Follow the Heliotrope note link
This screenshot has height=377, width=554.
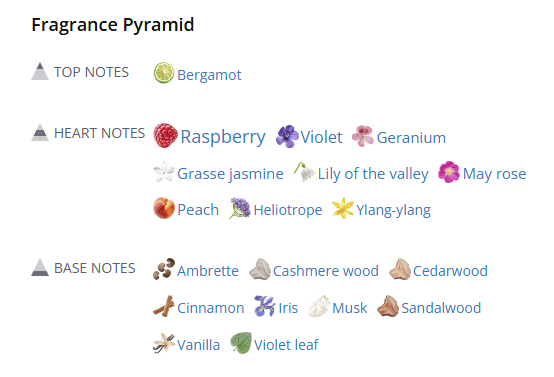pos(288,210)
